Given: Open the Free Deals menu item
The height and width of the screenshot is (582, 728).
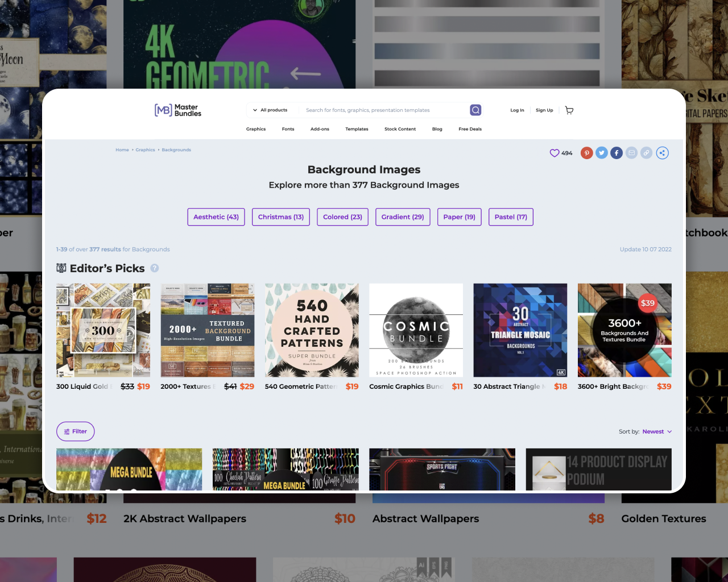Looking at the screenshot, I should [x=470, y=129].
